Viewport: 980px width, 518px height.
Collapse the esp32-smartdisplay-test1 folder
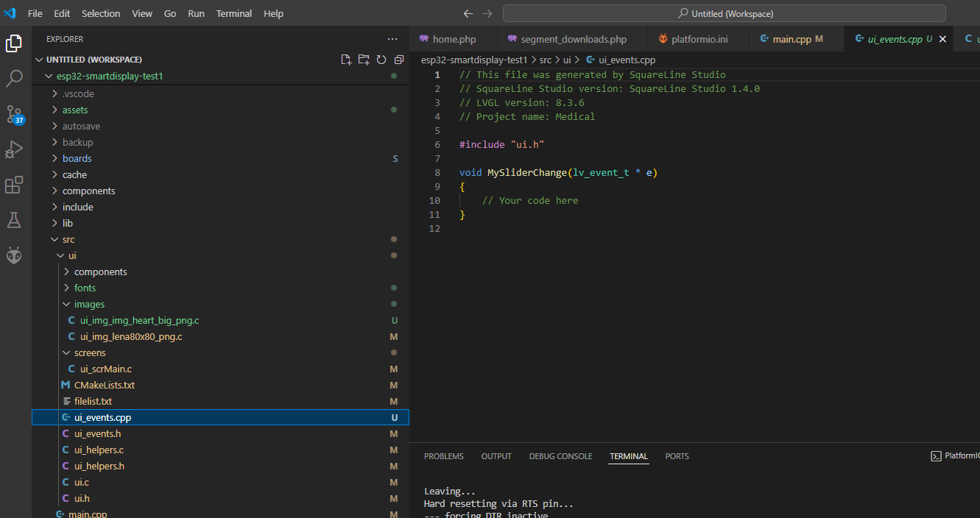pyautogui.click(x=220, y=76)
